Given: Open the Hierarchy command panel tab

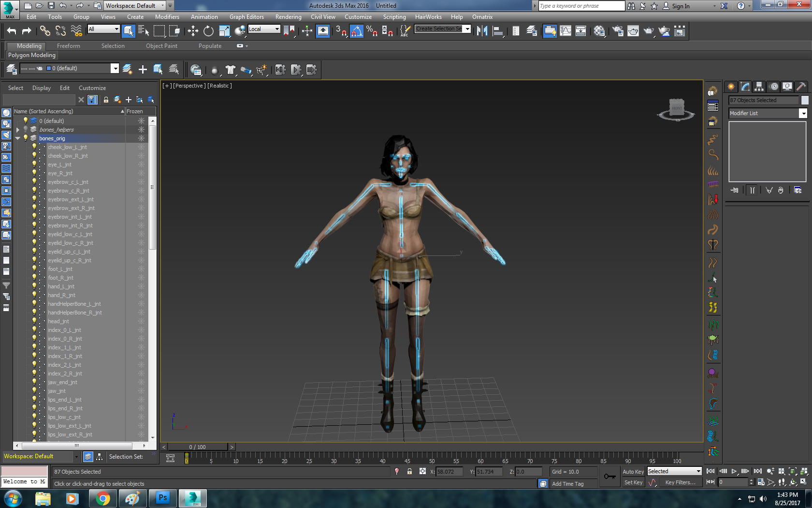Looking at the screenshot, I should click(759, 87).
